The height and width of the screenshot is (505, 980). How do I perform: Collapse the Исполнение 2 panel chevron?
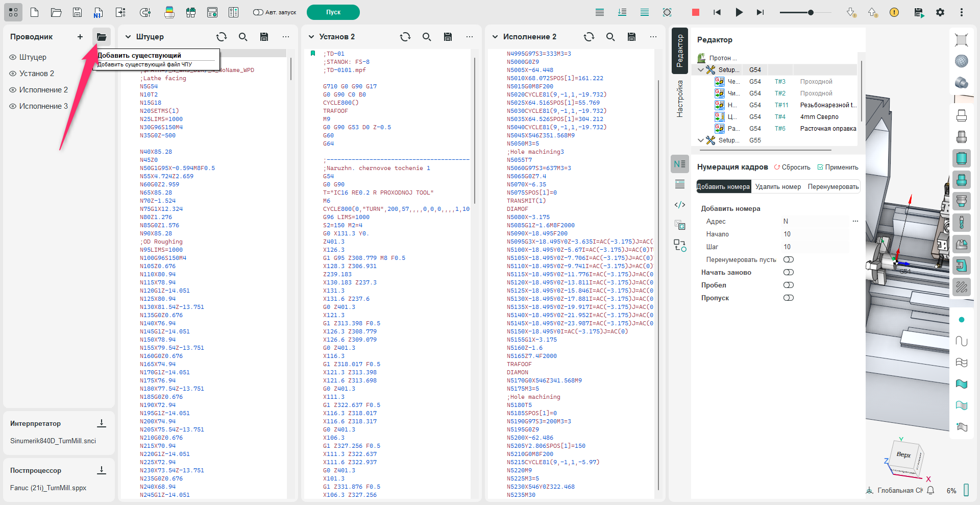point(495,37)
